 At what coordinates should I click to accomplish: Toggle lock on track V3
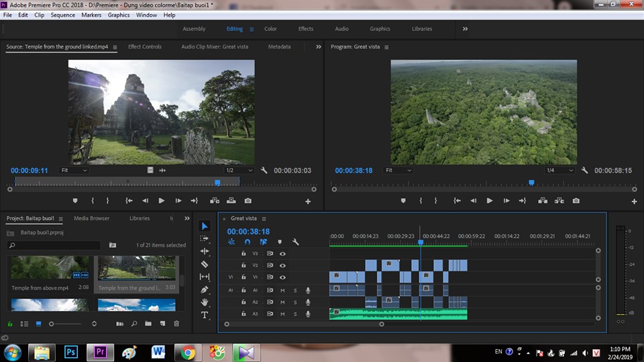(244, 254)
